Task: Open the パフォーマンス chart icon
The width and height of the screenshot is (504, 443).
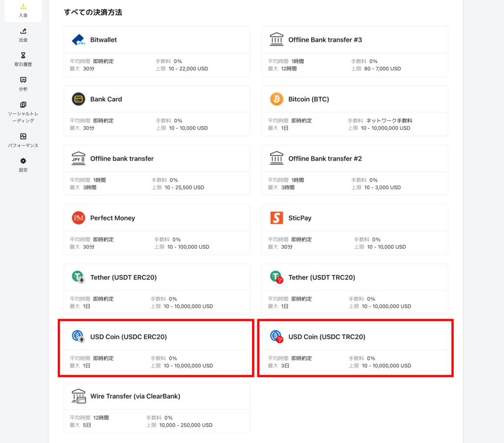Action: click(x=23, y=136)
